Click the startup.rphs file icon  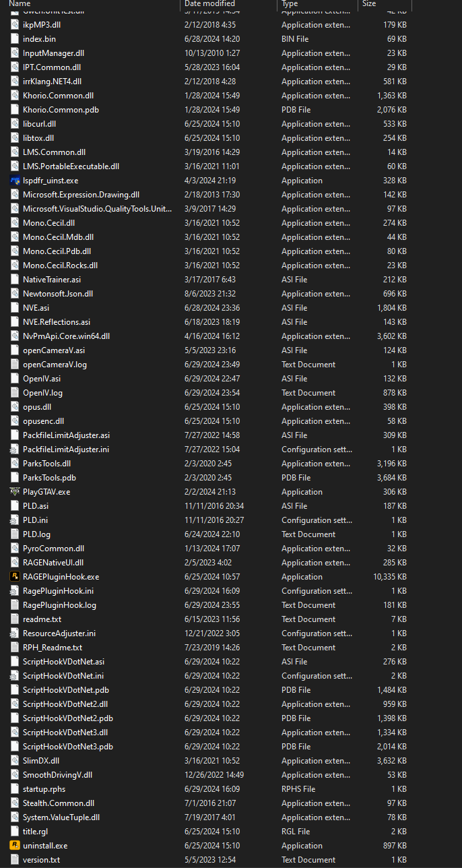[x=15, y=789]
